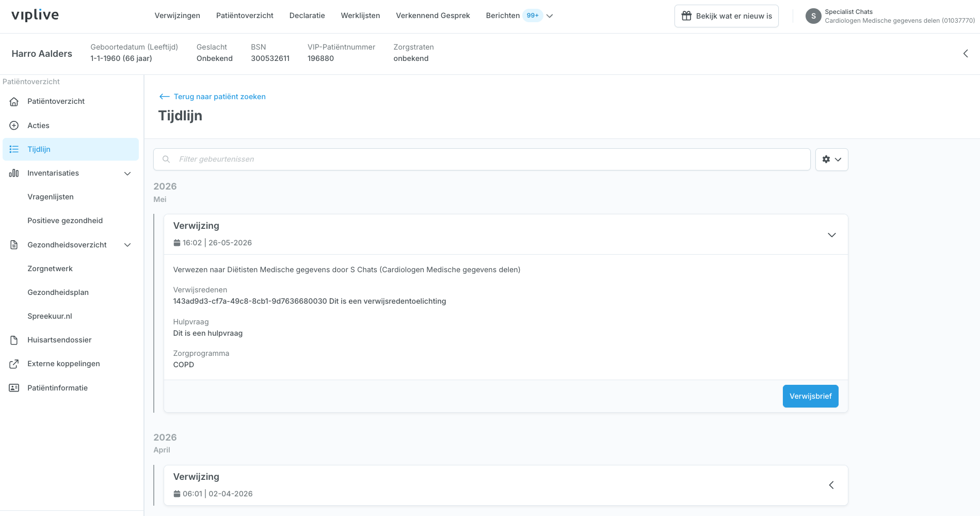
Task: Click the Inventarisaties bar chart icon
Action: pyautogui.click(x=14, y=173)
